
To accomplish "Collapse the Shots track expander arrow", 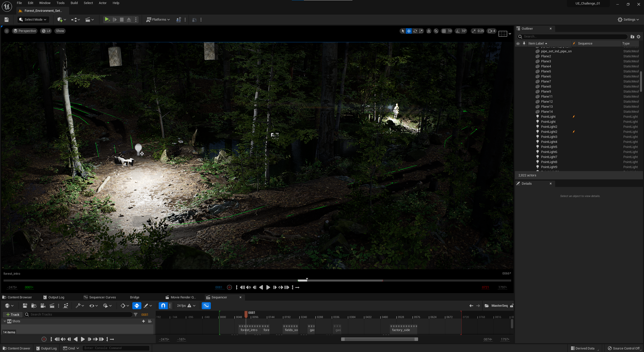I will click(x=5, y=321).
